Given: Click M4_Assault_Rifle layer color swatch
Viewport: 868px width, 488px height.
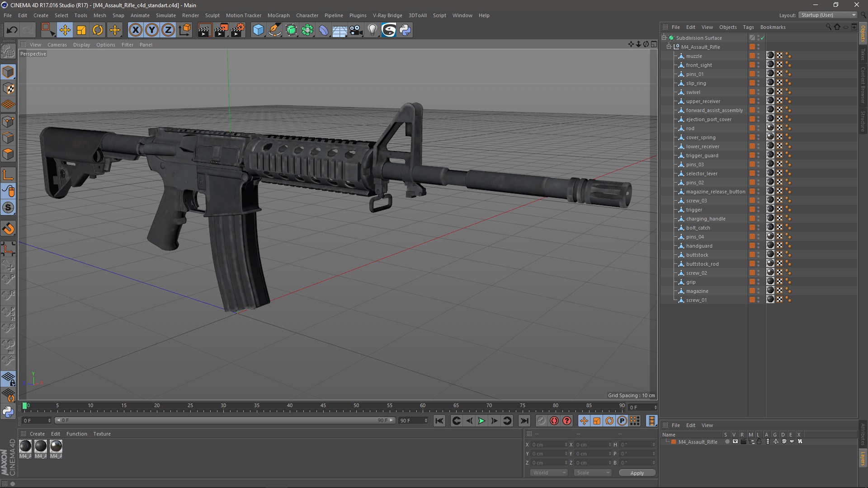Looking at the screenshot, I should [674, 442].
